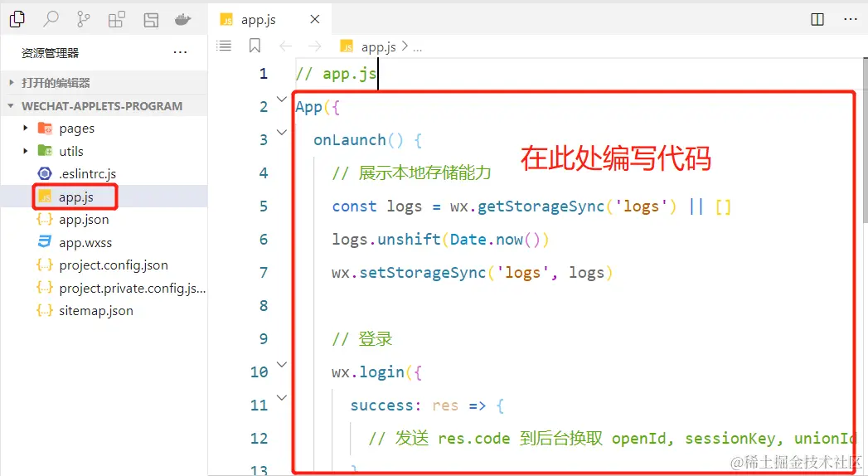Expand the 打开的编辑器 section
The height and width of the screenshot is (476, 868).
(x=104, y=83)
